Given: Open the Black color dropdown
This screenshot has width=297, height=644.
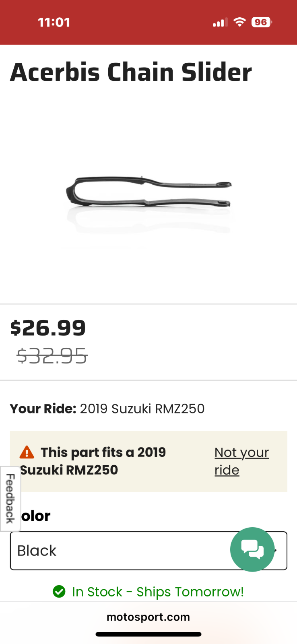Looking at the screenshot, I should (x=121, y=551).
